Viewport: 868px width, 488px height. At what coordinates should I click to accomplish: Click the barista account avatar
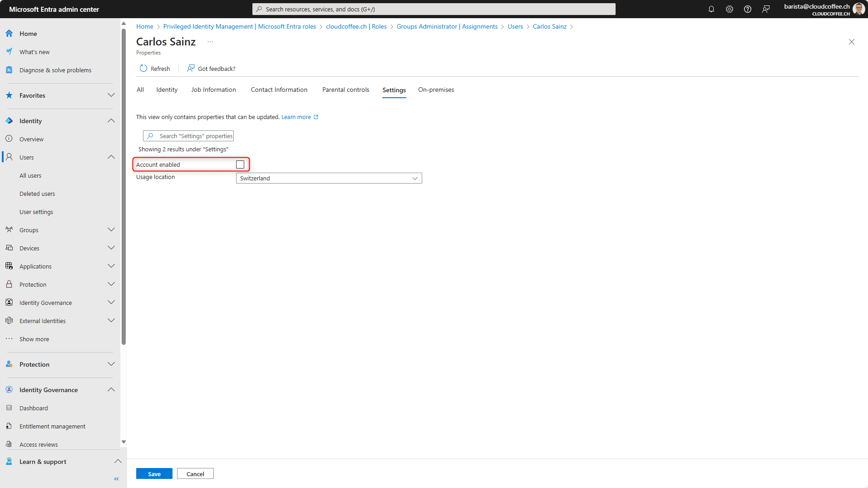(x=858, y=9)
